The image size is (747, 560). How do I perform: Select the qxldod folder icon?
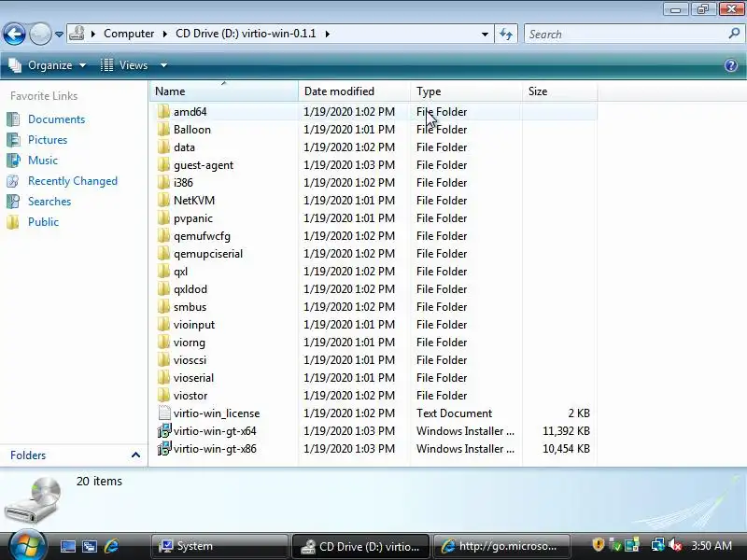coord(163,289)
